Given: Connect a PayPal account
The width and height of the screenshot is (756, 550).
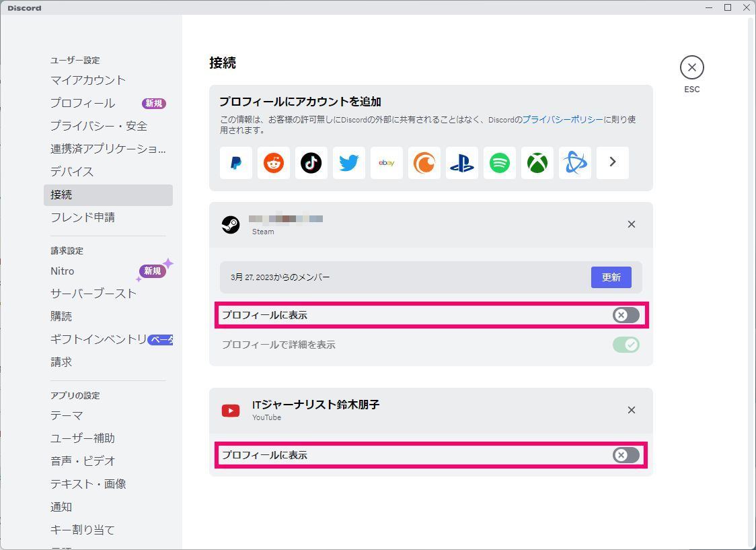Looking at the screenshot, I should [236, 163].
